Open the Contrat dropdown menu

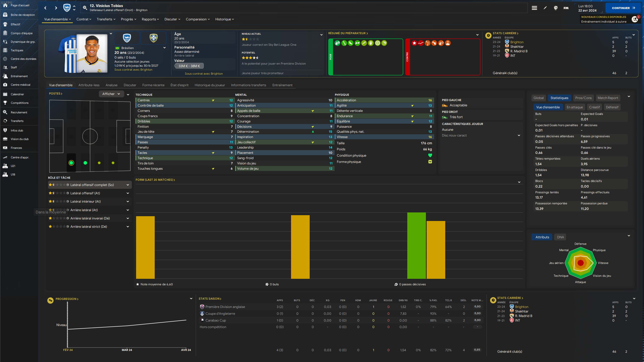pyautogui.click(x=84, y=19)
